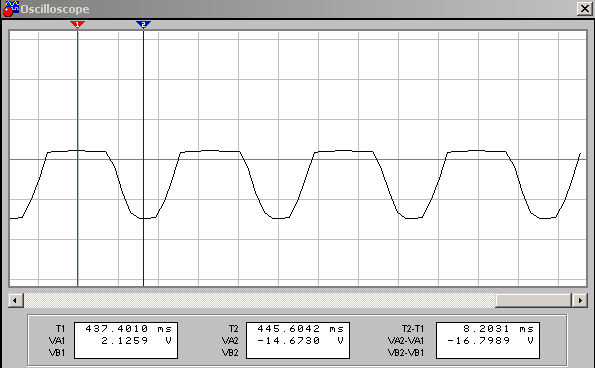
Task: Click the Oscilloscope title bar icon
Action: [x=10, y=9]
